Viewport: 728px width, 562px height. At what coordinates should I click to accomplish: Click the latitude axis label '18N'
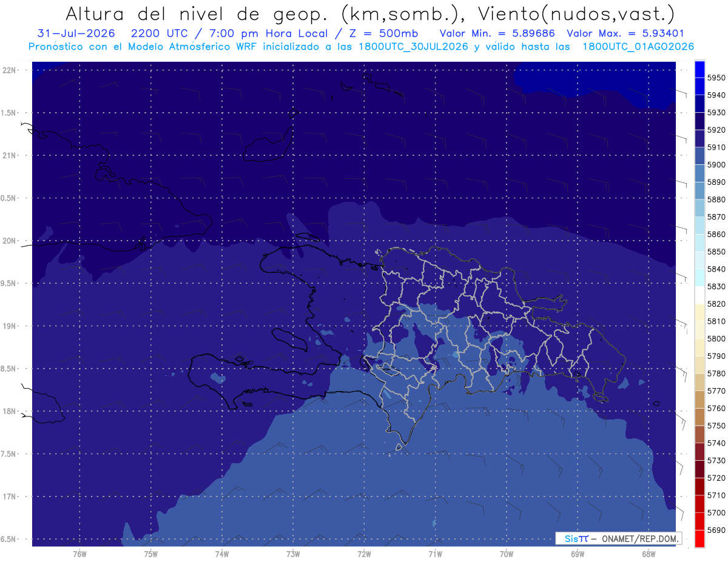pyautogui.click(x=9, y=412)
